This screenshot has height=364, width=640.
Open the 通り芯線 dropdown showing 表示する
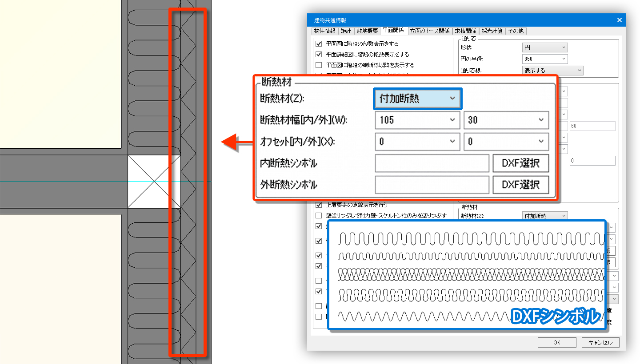tap(552, 70)
